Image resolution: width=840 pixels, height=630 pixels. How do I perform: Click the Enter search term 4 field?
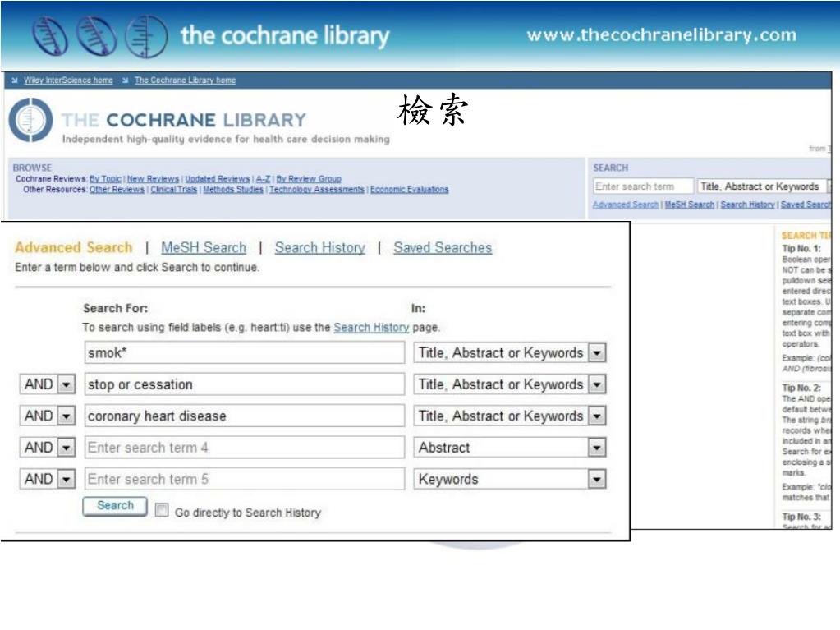(x=245, y=448)
